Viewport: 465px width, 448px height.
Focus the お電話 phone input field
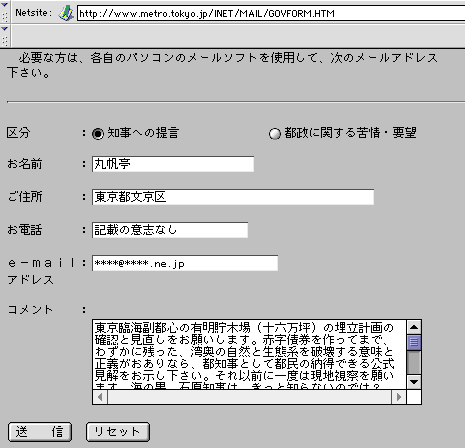point(170,230)
